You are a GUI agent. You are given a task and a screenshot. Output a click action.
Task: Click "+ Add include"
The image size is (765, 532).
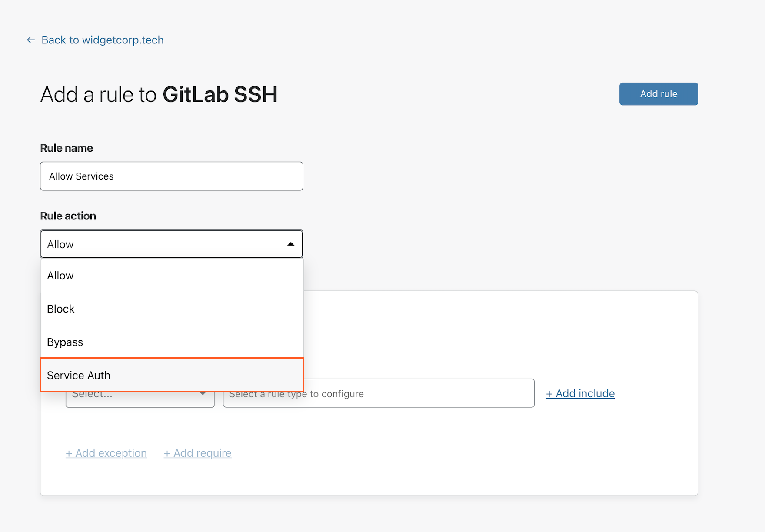click(580, 393)
